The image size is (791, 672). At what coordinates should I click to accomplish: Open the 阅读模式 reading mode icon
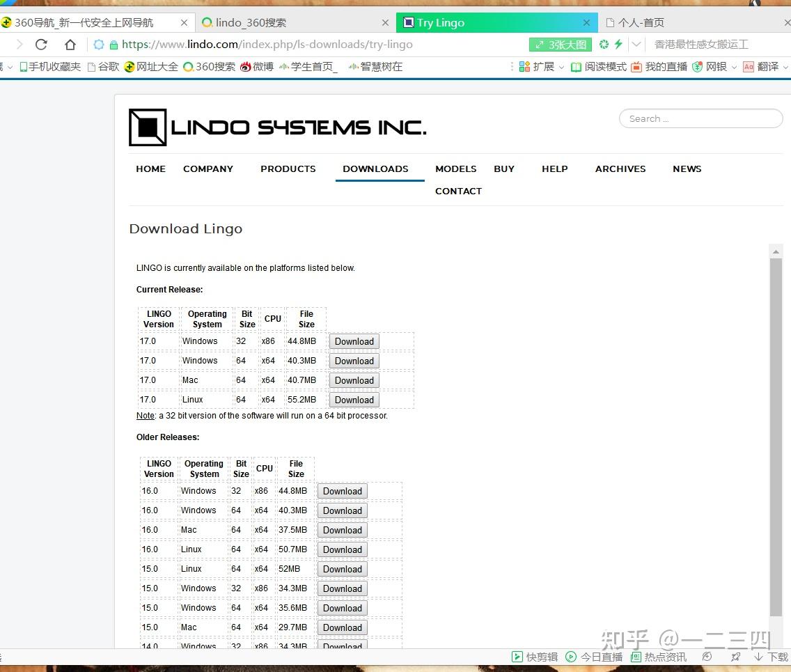(576, 67)
